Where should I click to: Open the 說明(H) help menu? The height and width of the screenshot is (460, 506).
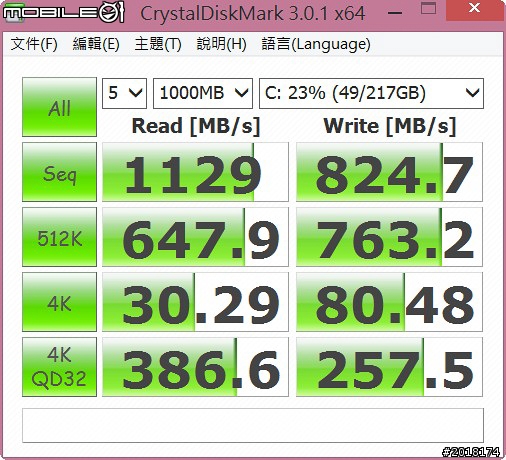click(221, 44)
